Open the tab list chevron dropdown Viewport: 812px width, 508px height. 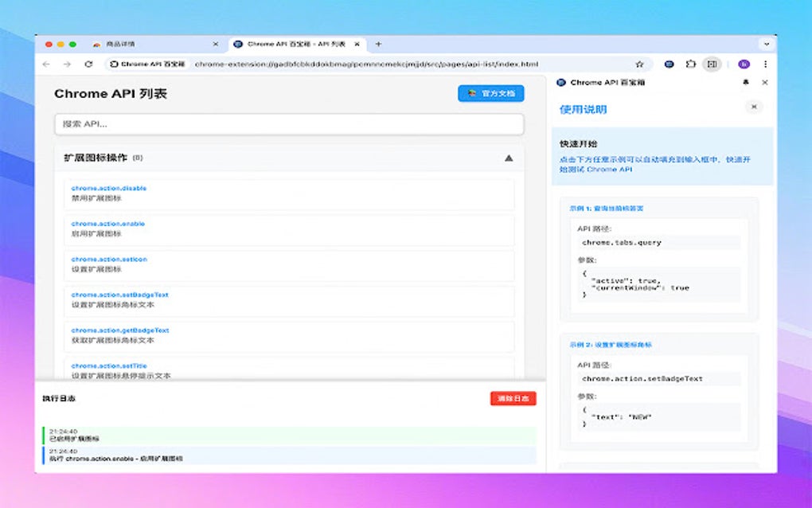pos(766,44)
